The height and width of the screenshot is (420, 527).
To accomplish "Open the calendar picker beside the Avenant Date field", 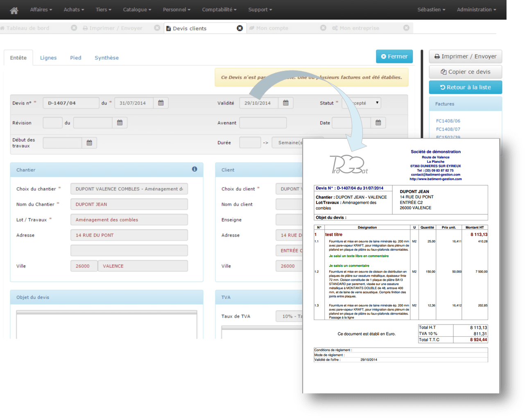I will click(x=377, y=123).
